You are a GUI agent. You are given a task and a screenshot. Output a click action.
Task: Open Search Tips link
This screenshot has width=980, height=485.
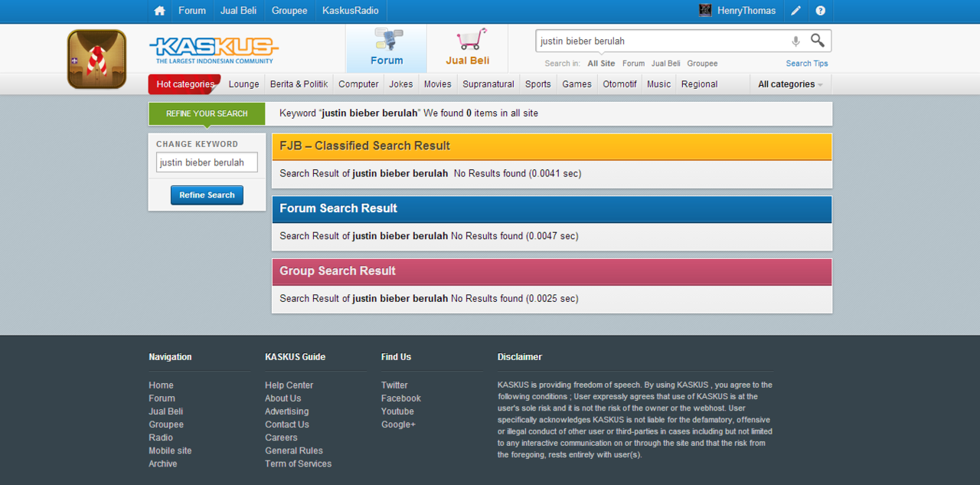point(807,64)
